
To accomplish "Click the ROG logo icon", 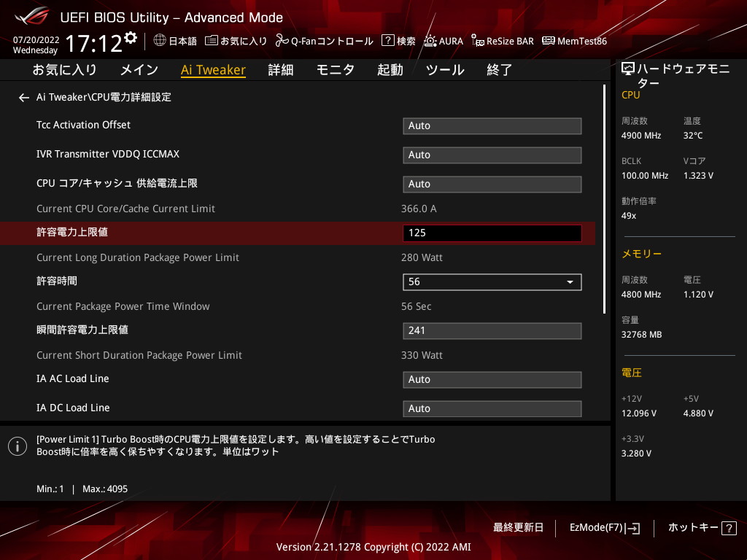I will tap(31, 16).
